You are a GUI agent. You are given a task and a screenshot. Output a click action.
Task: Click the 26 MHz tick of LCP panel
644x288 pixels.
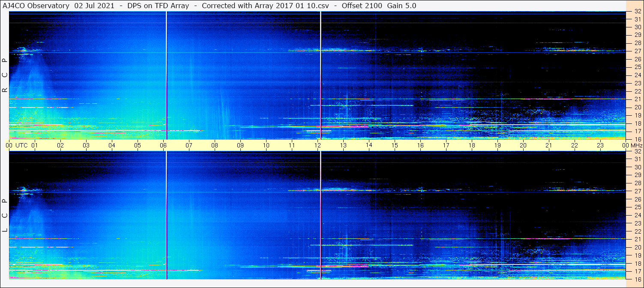click(x=637, y=199)
